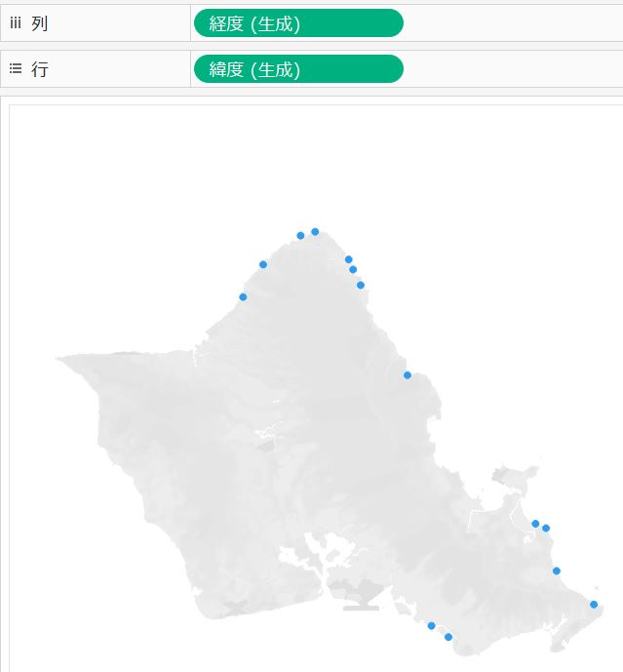The image size is (623, 672).
Task: Select the blue mark just left of the northernmost mark
Action: (300, 236)
